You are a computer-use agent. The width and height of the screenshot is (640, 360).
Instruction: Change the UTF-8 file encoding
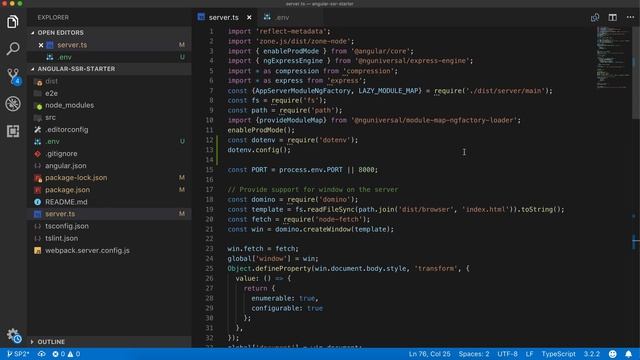tap(507, 354)
